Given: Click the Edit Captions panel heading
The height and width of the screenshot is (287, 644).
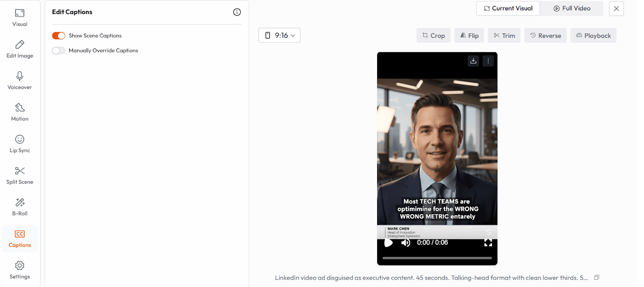Looking at the screenshot, I should point(72,12).
